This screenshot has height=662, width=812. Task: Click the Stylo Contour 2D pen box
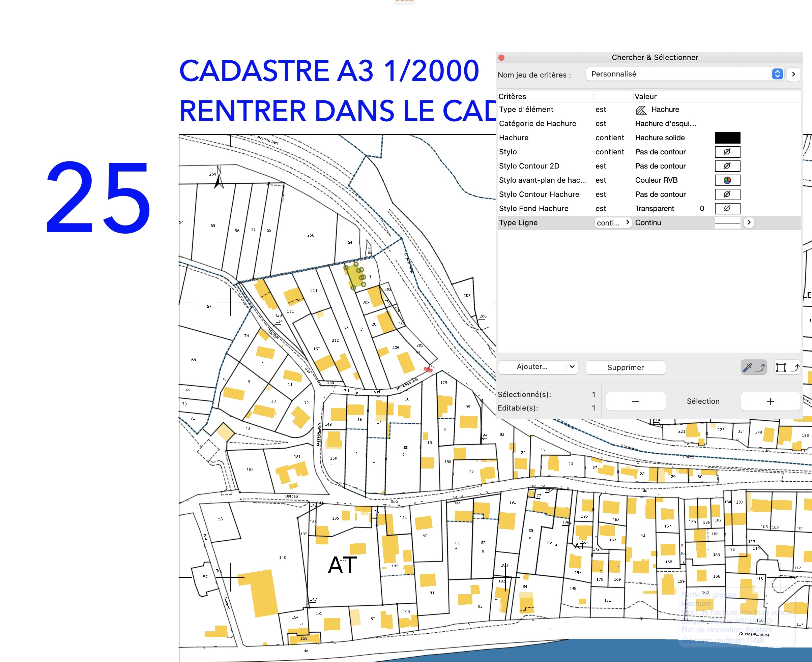[727, 166]
